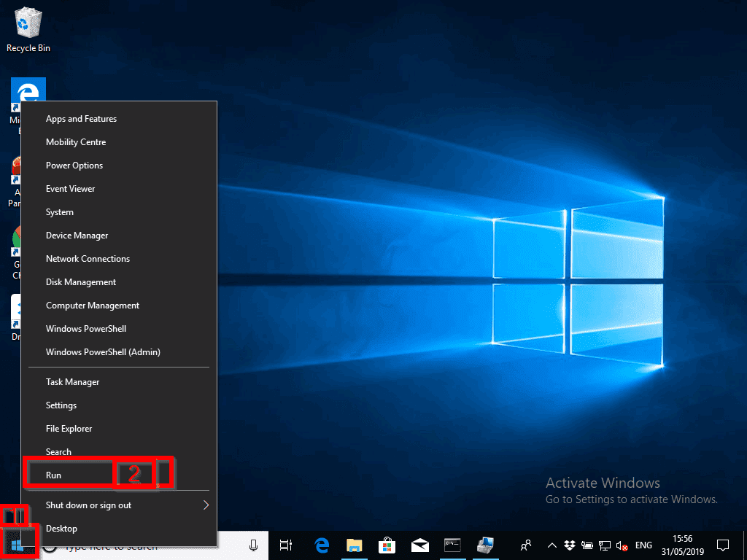Click the Windows Start button
The width and height of the screenshot is (747, 560).
[x=18, y=545]
